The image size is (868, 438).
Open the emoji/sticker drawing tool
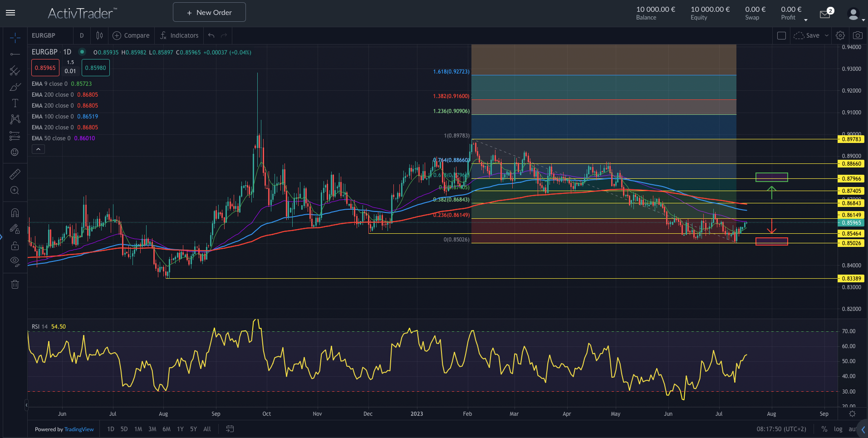[15, 152]
